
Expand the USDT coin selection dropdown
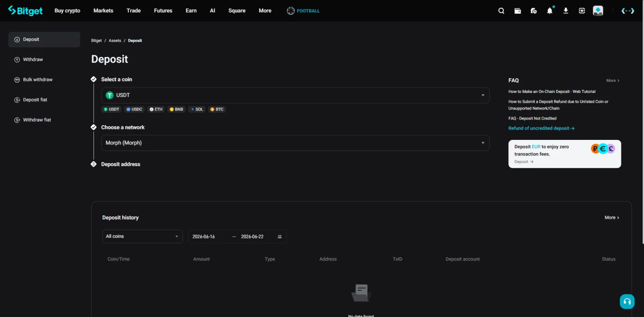(x=295, y=95)
